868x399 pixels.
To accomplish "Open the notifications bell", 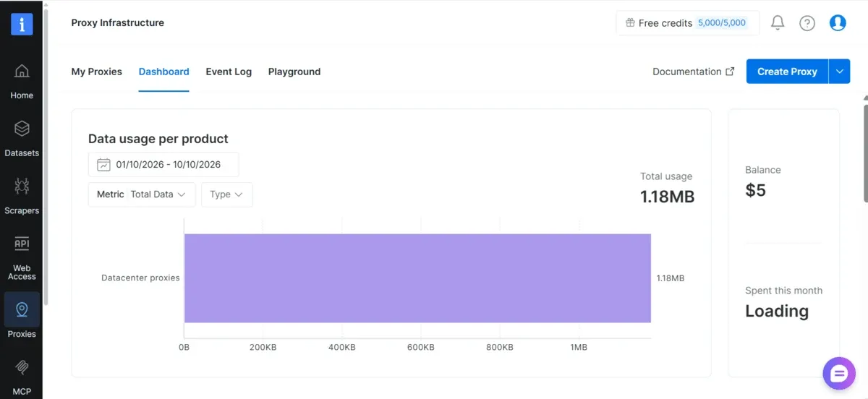I will [x=778, y=23].
